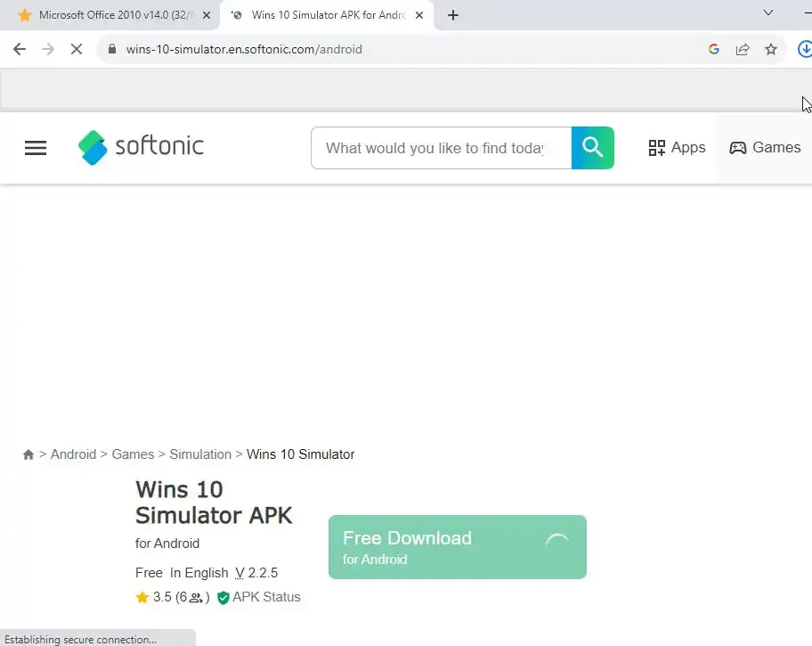The image size is (812, 646).
Task: Click the 'Establishing secure connection' status text
Action: click(80, 639)
